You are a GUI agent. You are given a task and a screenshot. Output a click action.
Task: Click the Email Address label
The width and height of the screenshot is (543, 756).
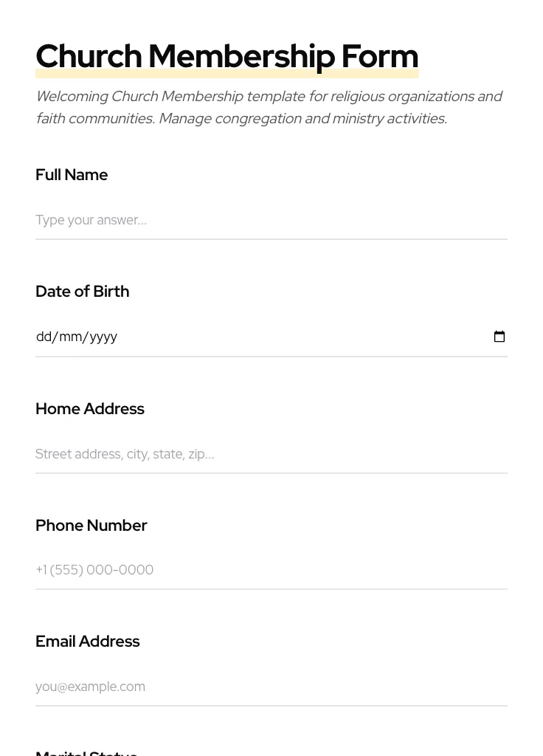pos(87,642)
